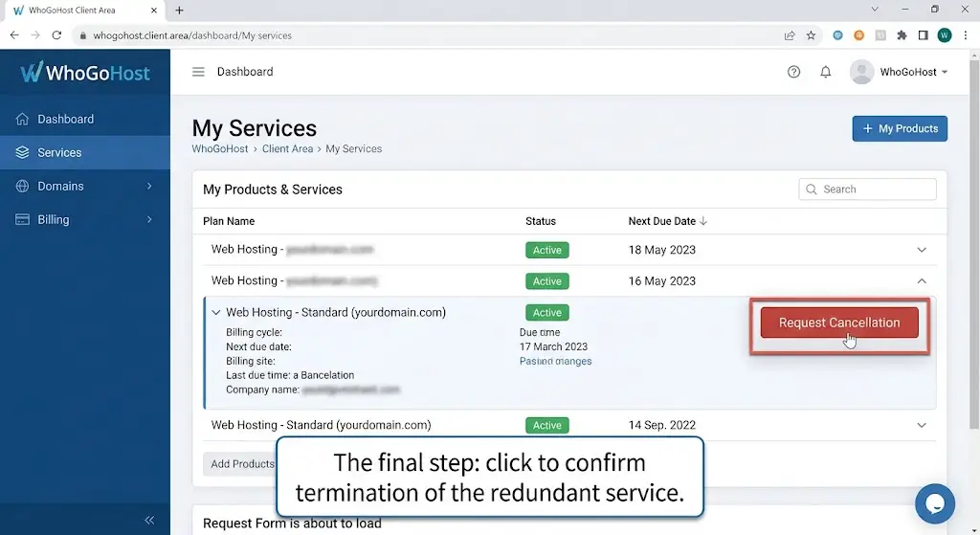This screenshot has width=980, height=535.
Task: Click the WhoGoHost logo
Action: click(x=85, y=73)
